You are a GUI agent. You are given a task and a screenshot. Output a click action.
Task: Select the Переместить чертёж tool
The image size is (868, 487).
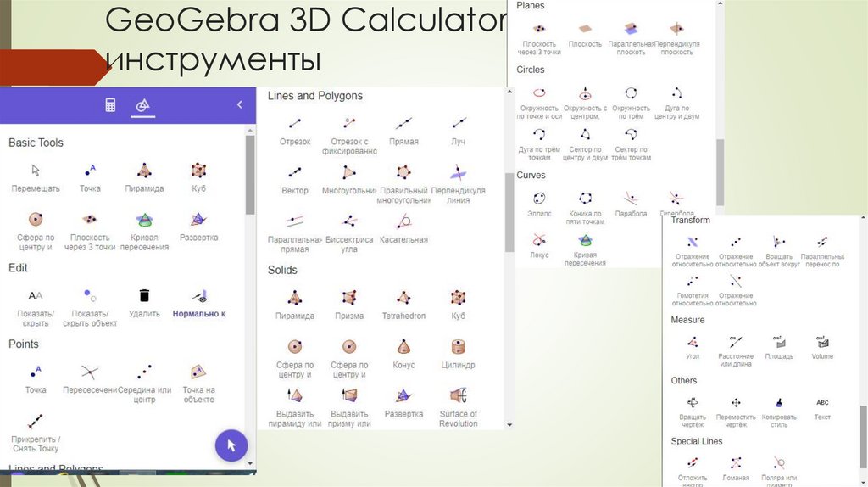pyautogui.click(x=736, y=411)
